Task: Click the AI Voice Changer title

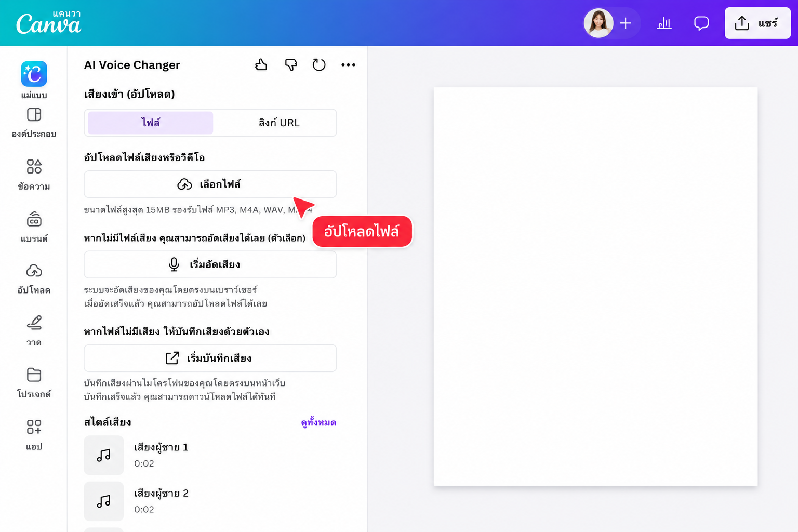Action: coord(132,65)
